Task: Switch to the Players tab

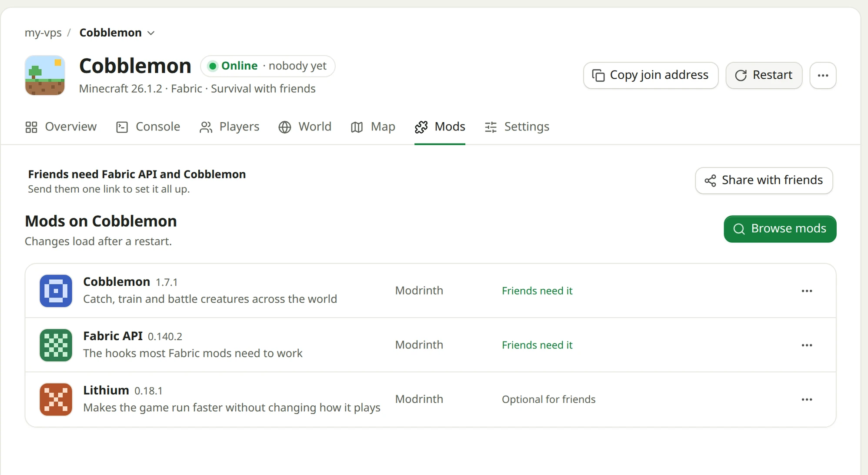Action: point(229,127)
